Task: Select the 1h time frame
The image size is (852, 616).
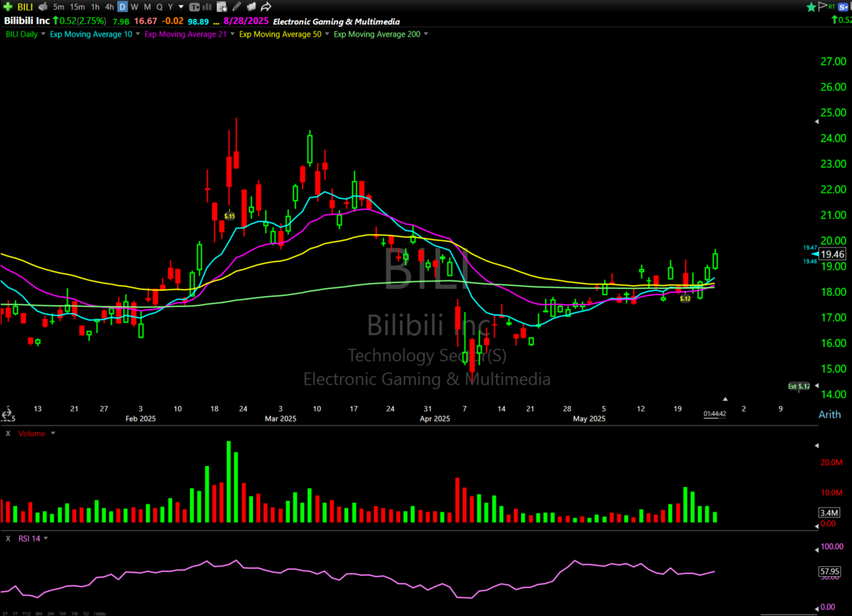Action: point(95,7)
